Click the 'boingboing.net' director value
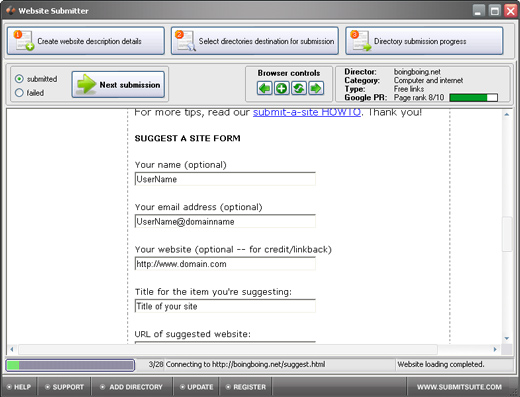Image resolution: width=520 pixels, height=397 pixels. click(x=417, y=72)
